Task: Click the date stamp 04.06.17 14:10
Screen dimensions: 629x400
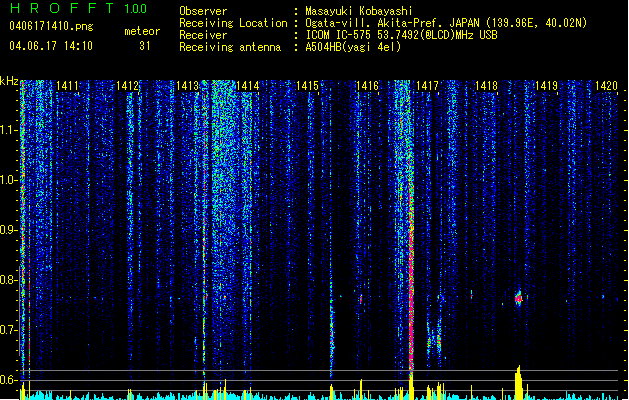Action: pyautogui.click(x=51, y=46)
